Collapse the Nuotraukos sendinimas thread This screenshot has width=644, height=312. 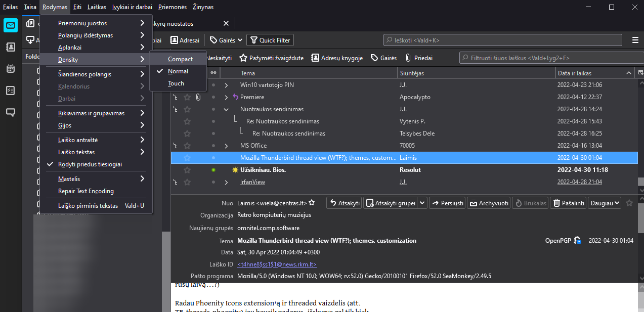[x=226, y=109]
